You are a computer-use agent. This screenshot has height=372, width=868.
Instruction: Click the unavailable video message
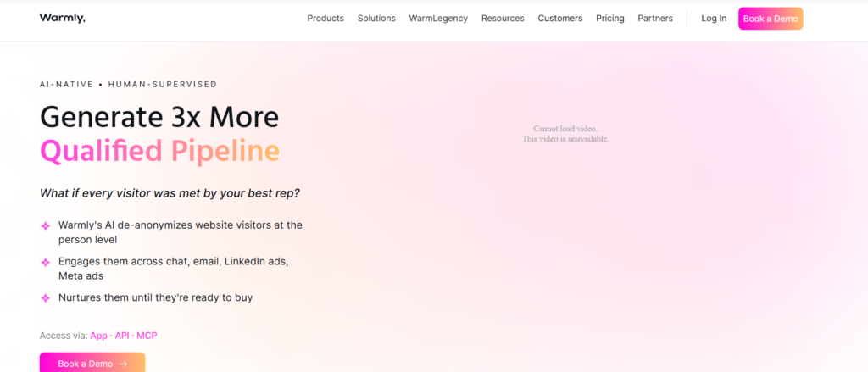tap(565, 133)
